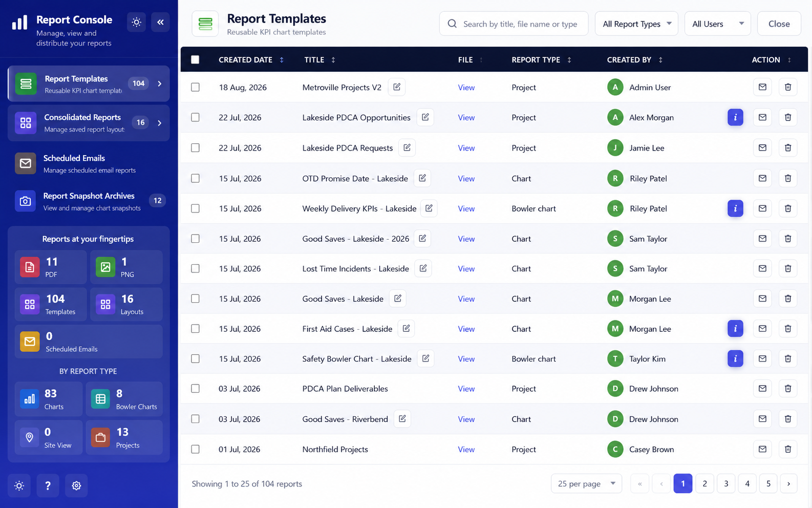The width and height of the screenshot is (812, 508).
Task: Edit the Lakeside PDCA Requests title
Action: point(407,147)
